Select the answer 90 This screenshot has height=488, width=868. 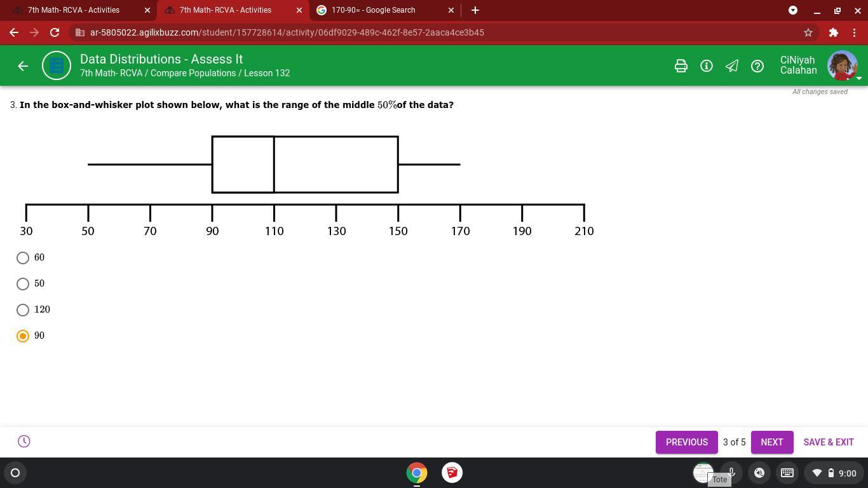(x=23, y=336)
